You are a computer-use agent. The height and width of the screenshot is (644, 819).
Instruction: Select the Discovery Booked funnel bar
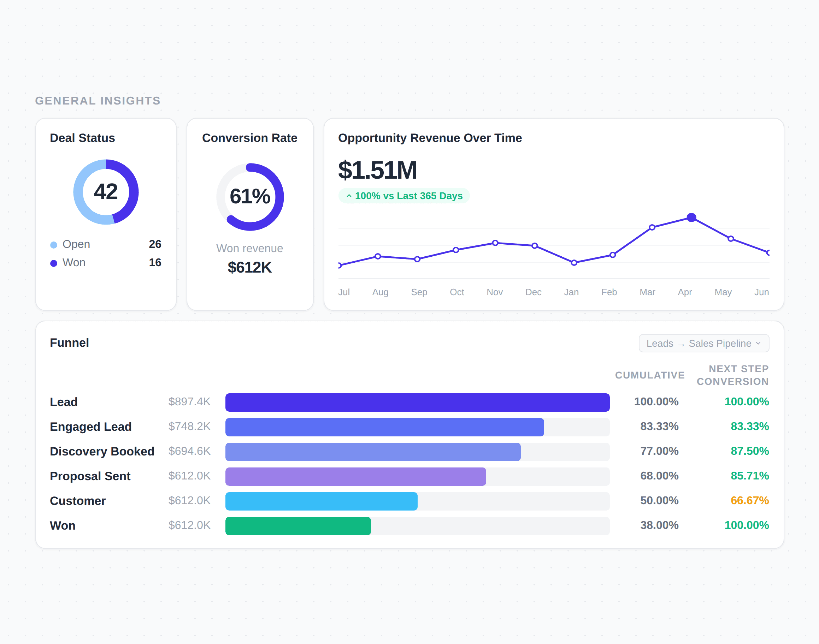373,452
